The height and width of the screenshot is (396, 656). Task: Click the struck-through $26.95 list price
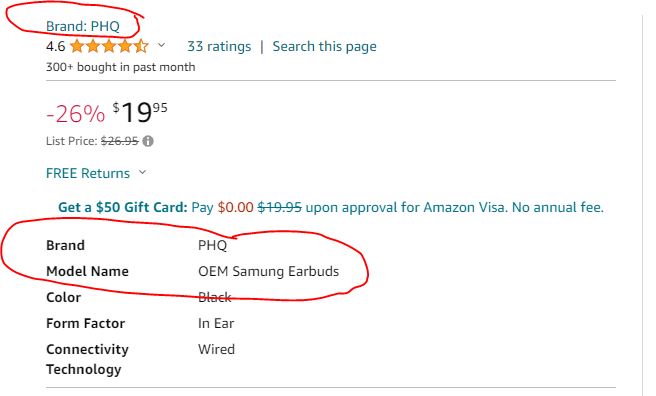pos(119,141)
